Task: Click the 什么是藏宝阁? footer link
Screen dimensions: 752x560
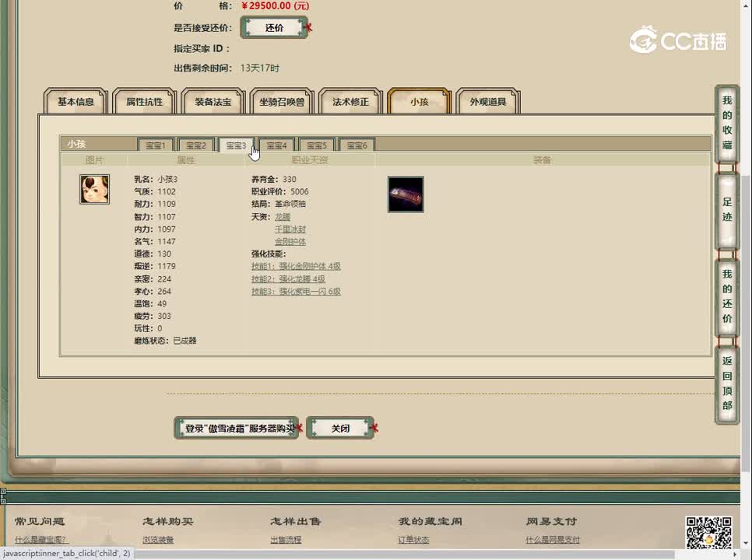Action: click(41, 540)
